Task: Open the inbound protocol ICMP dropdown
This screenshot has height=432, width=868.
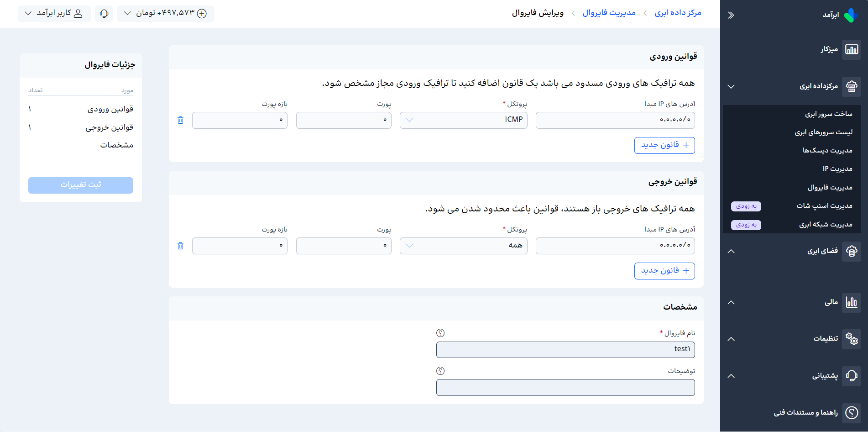Action: [x=464, y=120]
